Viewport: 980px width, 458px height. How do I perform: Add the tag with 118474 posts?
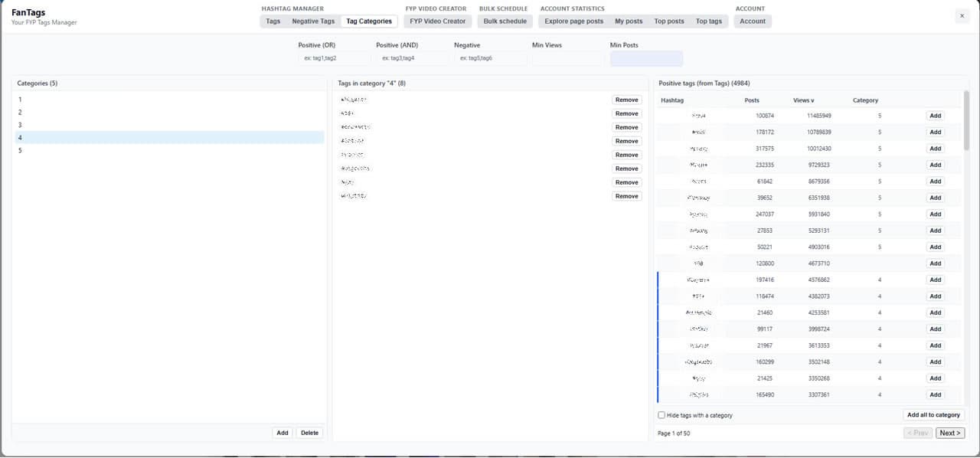point(935,296)
